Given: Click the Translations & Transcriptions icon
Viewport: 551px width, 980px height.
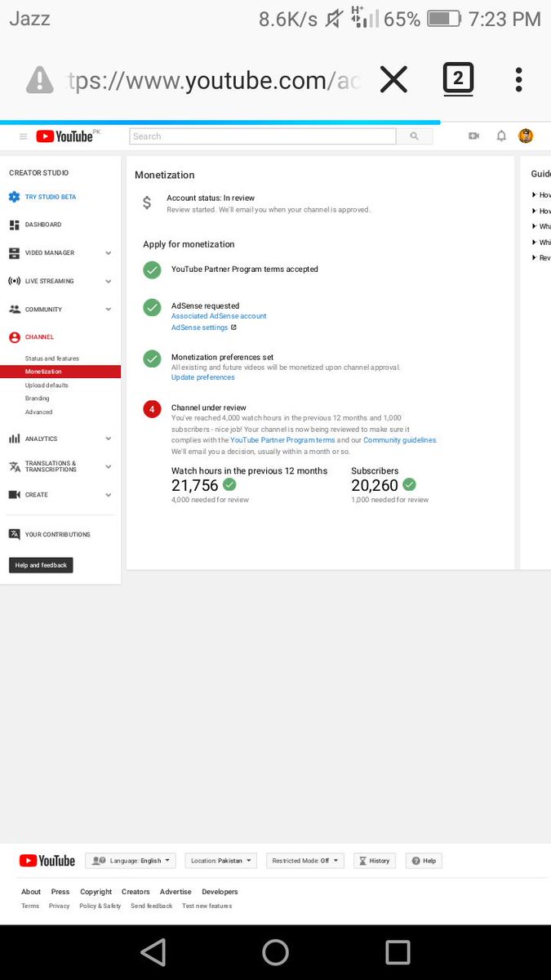Looking at the screenshot, I should tap(14, 466).
